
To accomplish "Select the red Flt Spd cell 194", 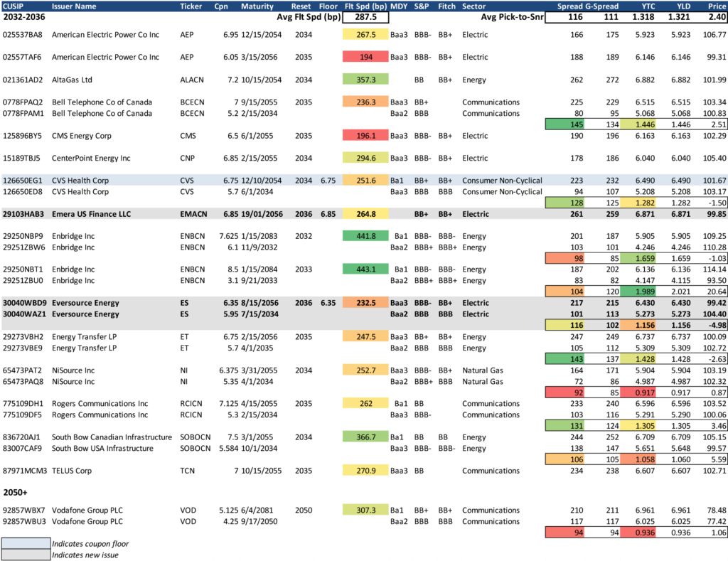I will [365, 57].
